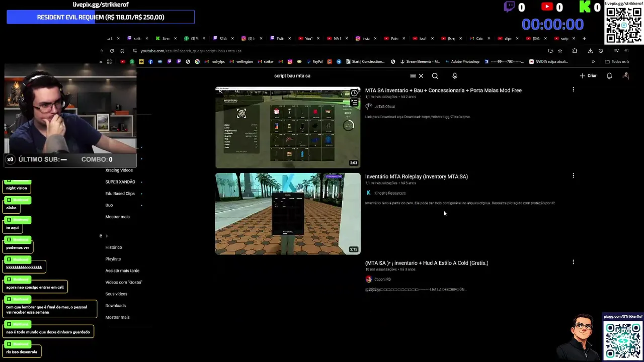Open Assistir mais tarde in sidebar
Screen dimensions: 644x362
122,270
